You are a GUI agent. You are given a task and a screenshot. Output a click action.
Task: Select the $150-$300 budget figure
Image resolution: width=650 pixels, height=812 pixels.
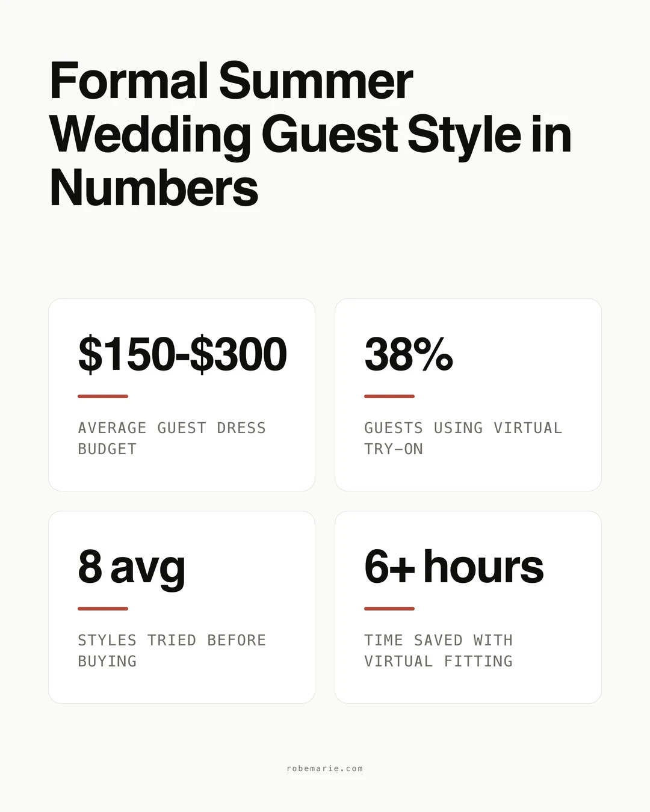pos(182,354)
